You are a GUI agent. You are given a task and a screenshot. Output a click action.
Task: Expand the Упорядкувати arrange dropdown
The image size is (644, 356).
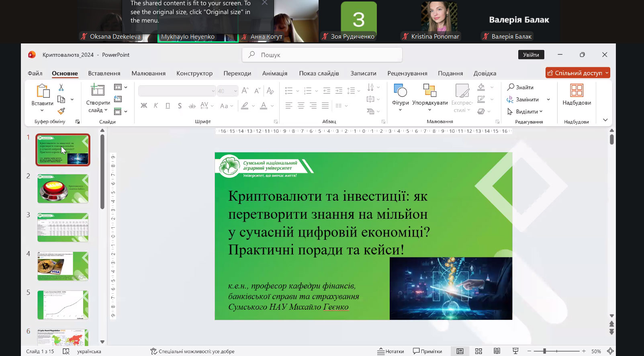pyautogui.click(x=430, y=103)
